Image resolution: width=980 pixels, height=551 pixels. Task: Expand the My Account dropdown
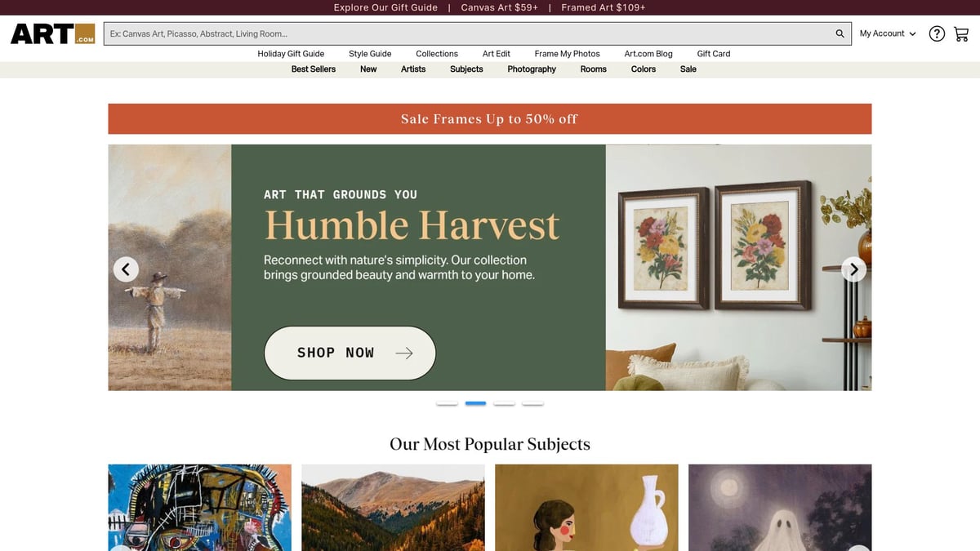[888, 33]
